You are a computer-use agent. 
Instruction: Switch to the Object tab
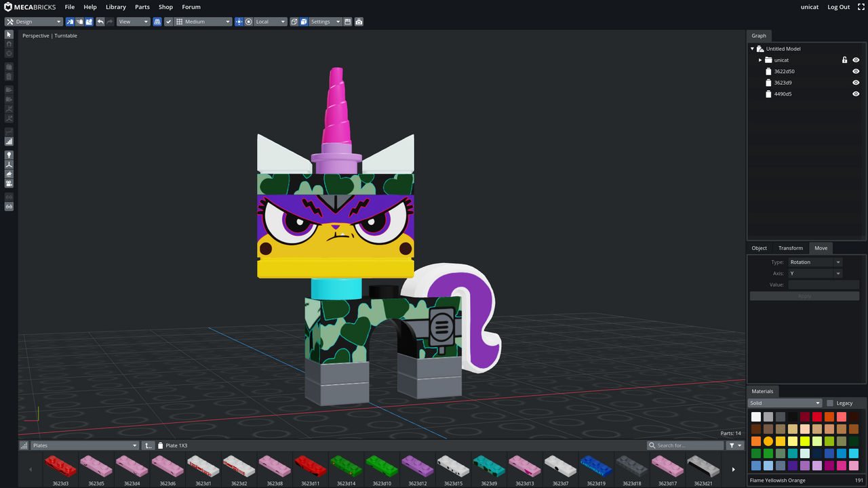click(x=759, y=248)
